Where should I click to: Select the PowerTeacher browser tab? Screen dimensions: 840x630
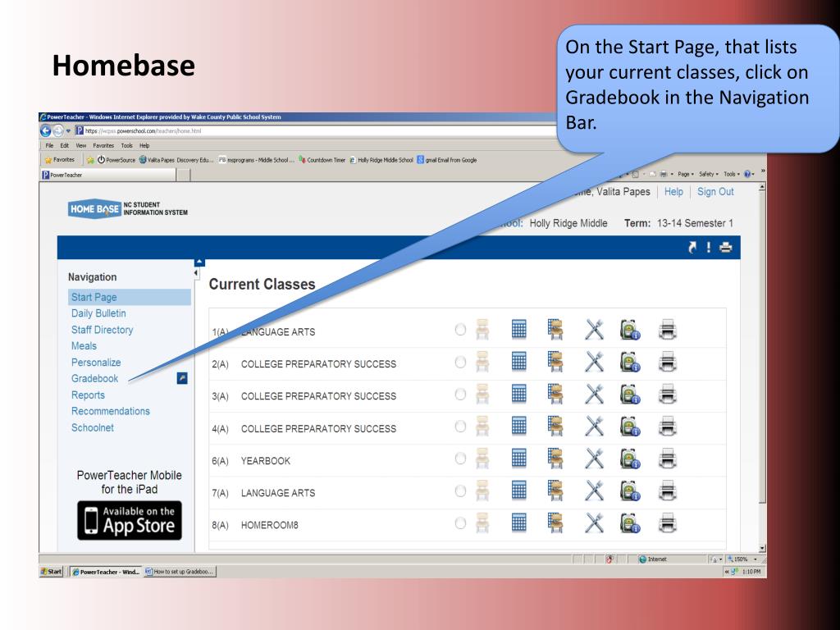click(107, 175)
